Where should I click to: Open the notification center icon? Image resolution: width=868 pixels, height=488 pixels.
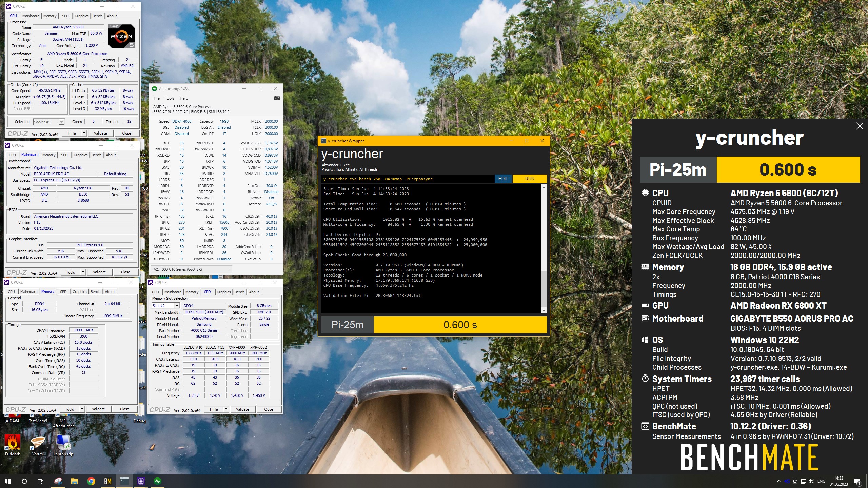pos(857,481)
